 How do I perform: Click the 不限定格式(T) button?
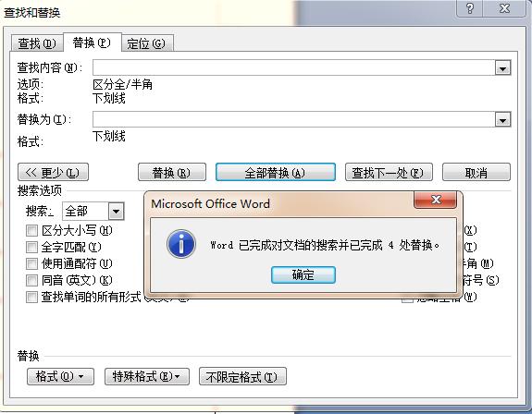coord(242,376)
